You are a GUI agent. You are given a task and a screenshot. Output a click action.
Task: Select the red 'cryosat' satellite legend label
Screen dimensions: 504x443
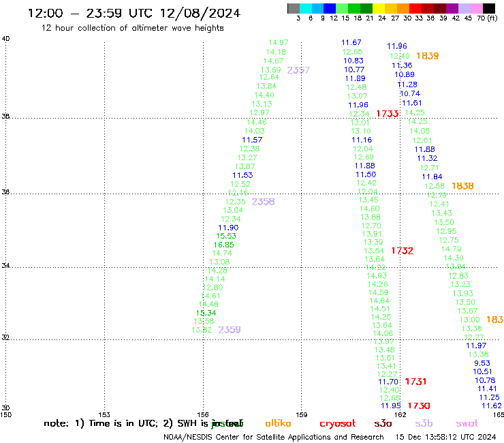click(338, 424)
